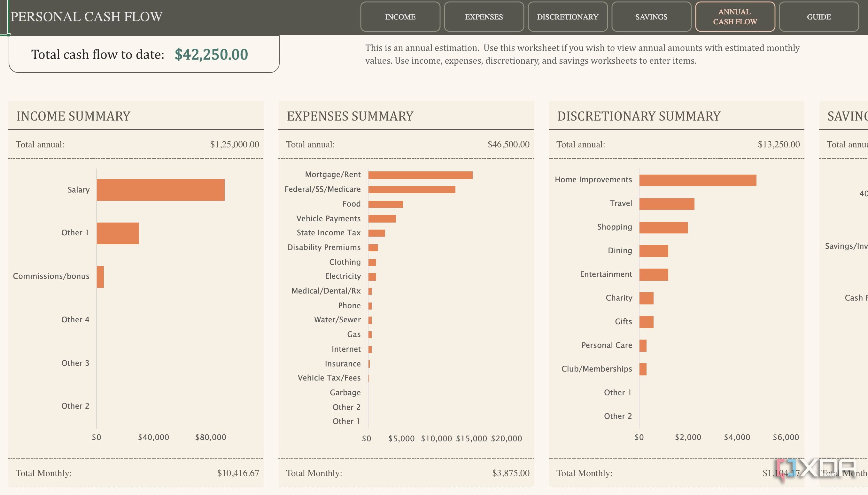Screen dimensions: 868x495
Task: Click the Shopping bar
Action: pos(663,227)
